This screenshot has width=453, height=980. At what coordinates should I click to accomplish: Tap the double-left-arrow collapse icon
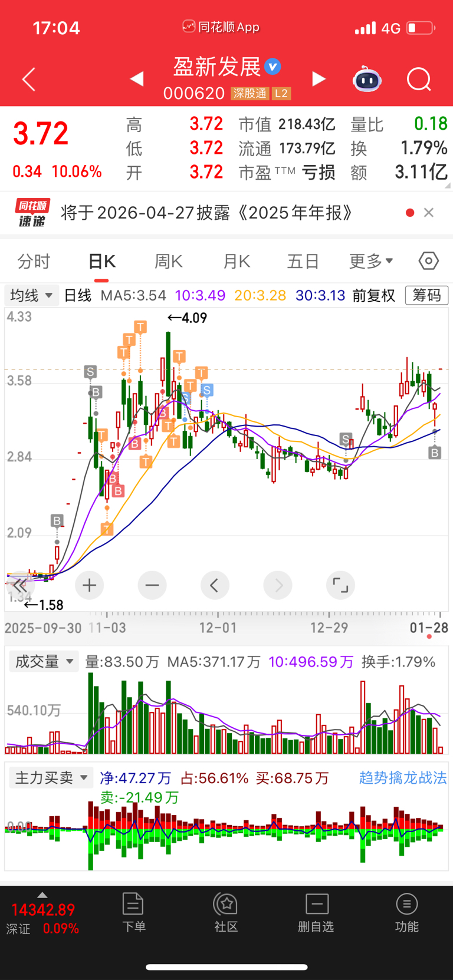20,586
